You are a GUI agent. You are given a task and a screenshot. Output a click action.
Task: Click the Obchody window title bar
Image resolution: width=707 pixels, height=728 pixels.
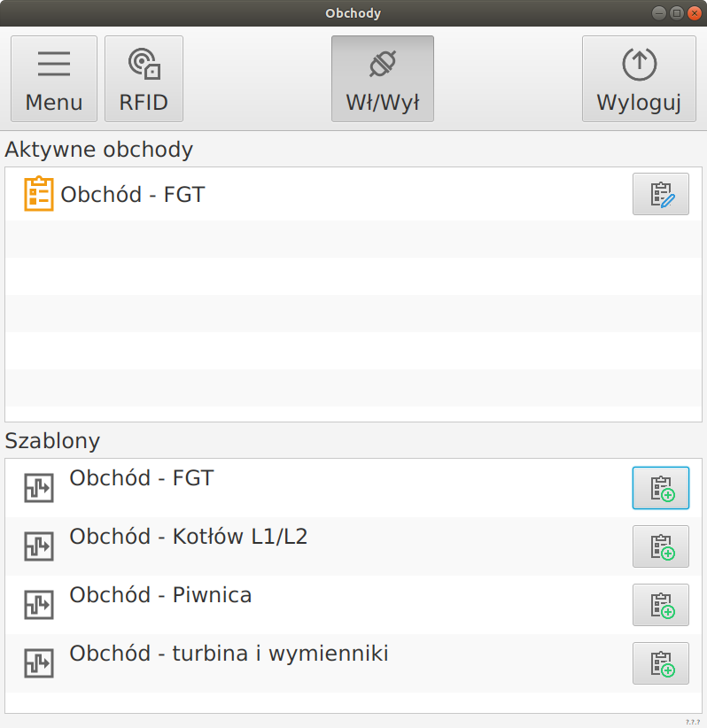click(x=353, y=12)
